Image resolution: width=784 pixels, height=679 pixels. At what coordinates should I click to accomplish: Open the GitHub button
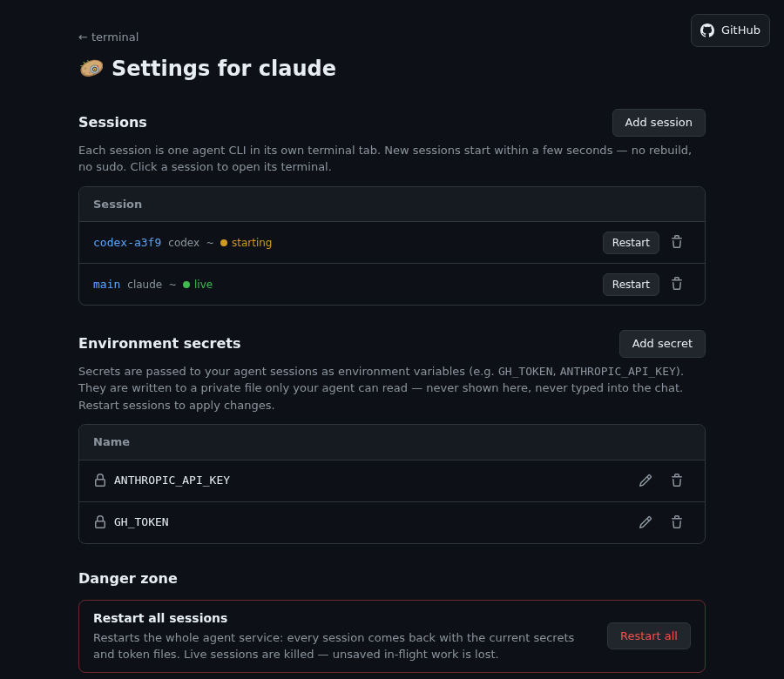point(730,30)
